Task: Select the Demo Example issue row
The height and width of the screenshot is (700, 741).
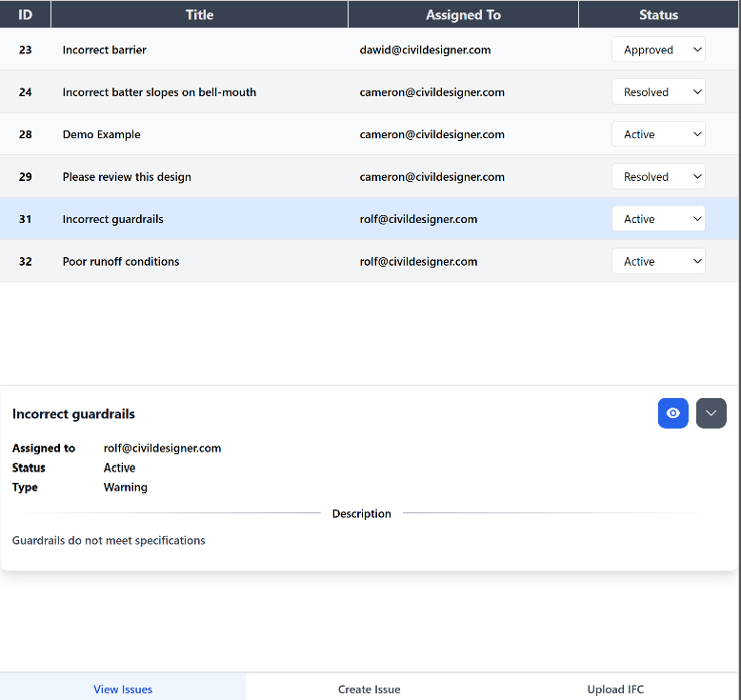Action: click(x=102, y=135)
